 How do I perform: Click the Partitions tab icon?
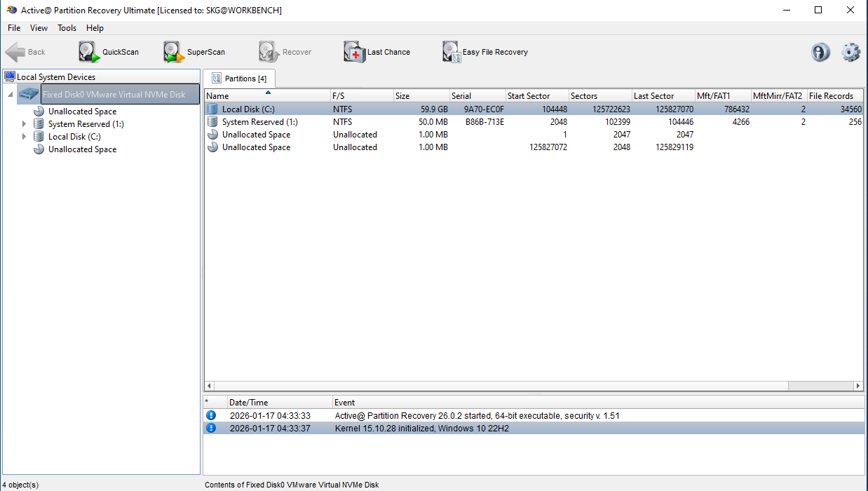[216, 79]
